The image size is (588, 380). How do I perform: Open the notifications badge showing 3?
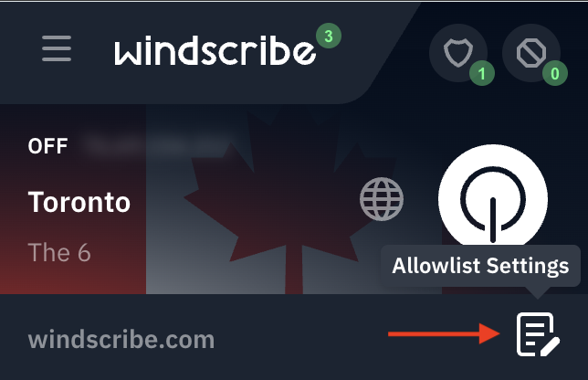tap(329, 36)
